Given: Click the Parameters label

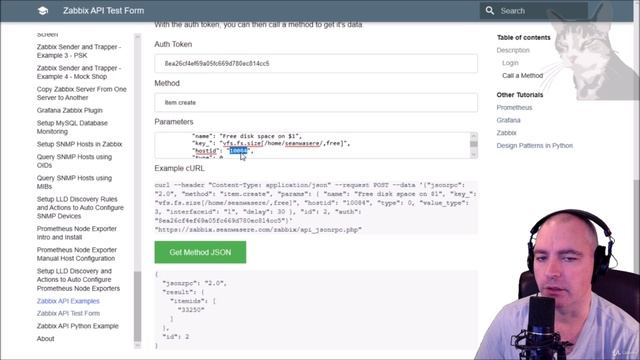Looking at the screenshot, I should [174, 122].
